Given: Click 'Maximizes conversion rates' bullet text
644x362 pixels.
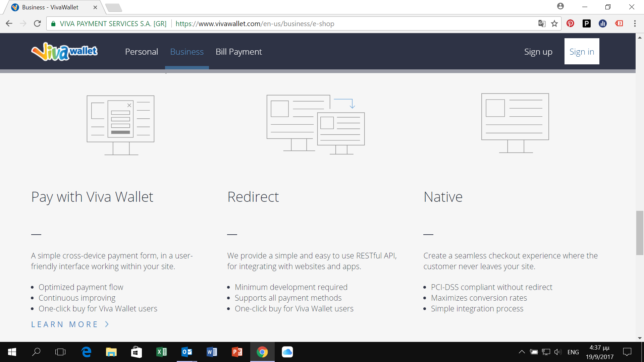Looking at the screenshot, I should point(479,298).
